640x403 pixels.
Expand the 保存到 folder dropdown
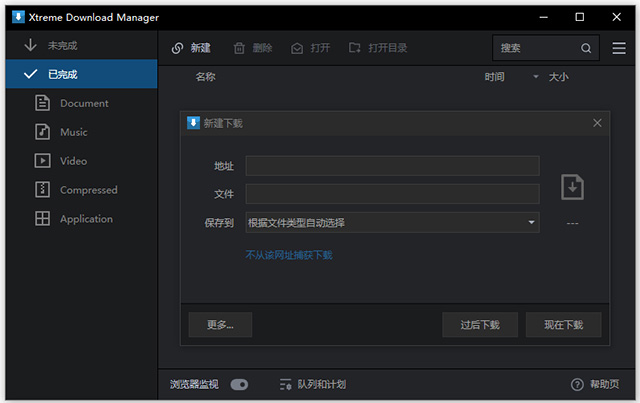[531, 222]
